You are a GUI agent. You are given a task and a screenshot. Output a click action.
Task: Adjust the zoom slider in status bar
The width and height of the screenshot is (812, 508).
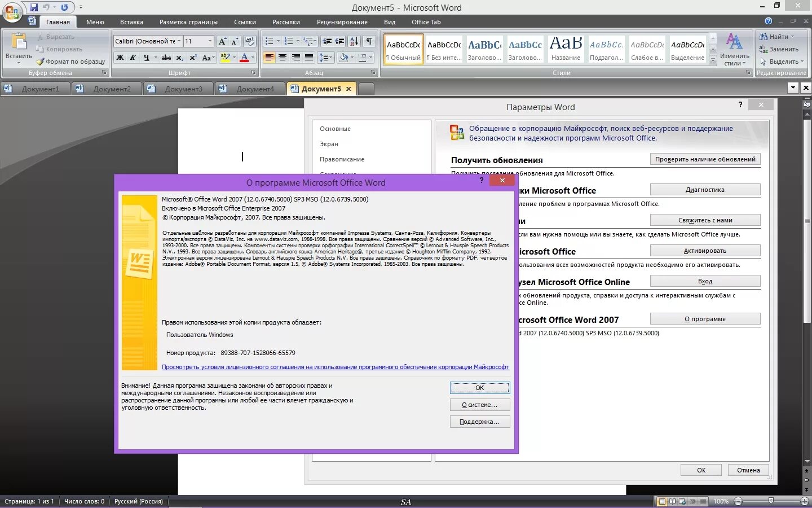(771, 501)
